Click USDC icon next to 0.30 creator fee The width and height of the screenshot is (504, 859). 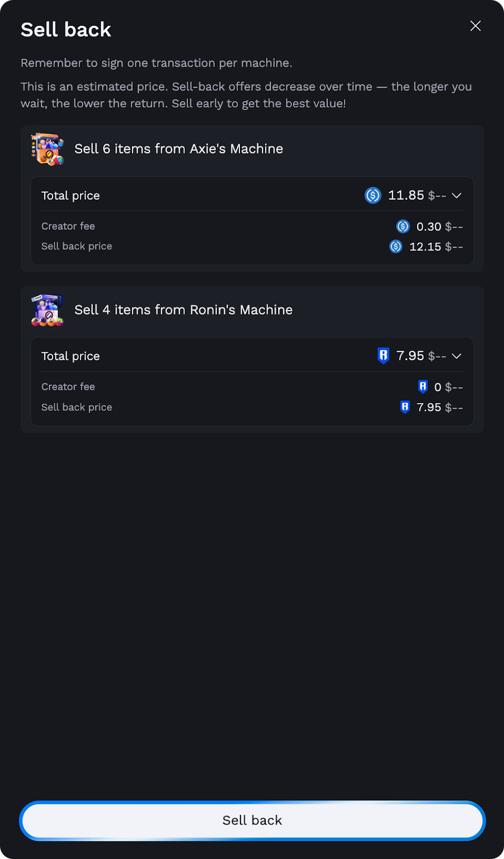pos(403,227)
